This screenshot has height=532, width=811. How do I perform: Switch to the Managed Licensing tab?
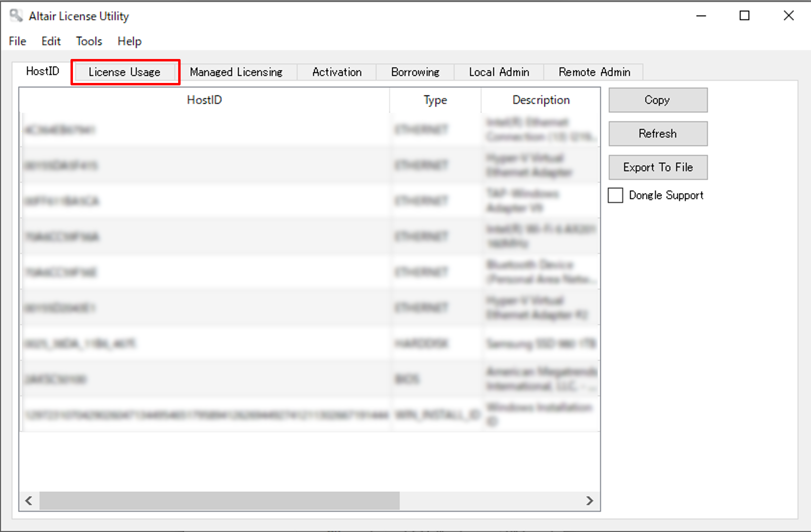pos(236,72)
